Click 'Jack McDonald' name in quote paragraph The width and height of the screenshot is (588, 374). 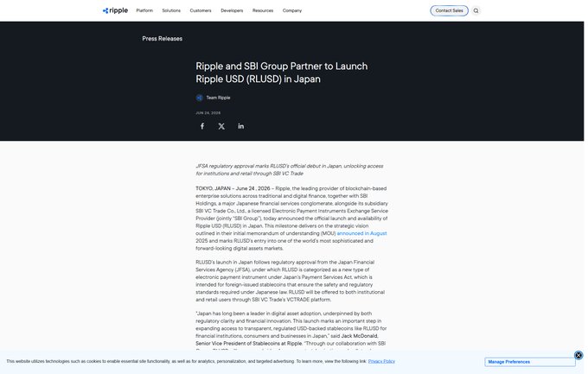point(359,336)
